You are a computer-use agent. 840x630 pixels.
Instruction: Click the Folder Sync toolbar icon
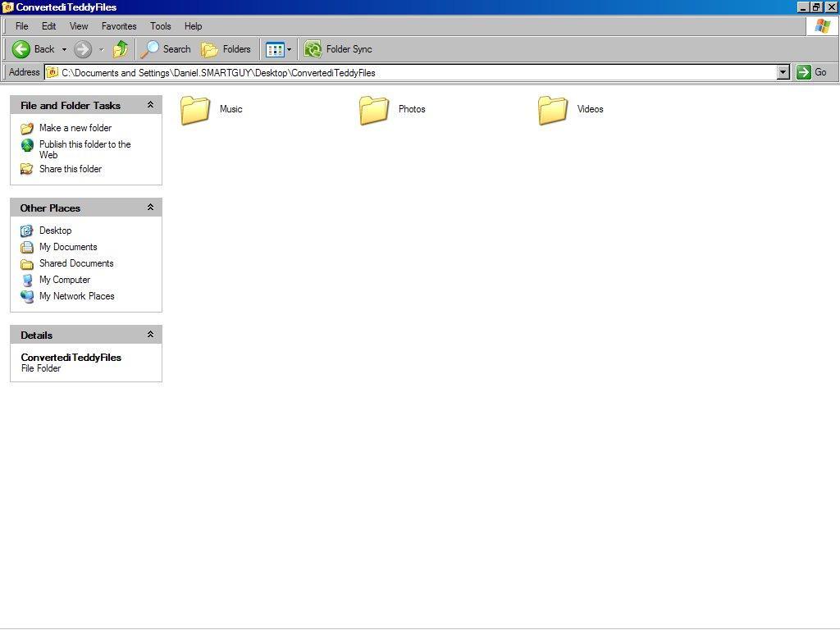click(313, 49)
